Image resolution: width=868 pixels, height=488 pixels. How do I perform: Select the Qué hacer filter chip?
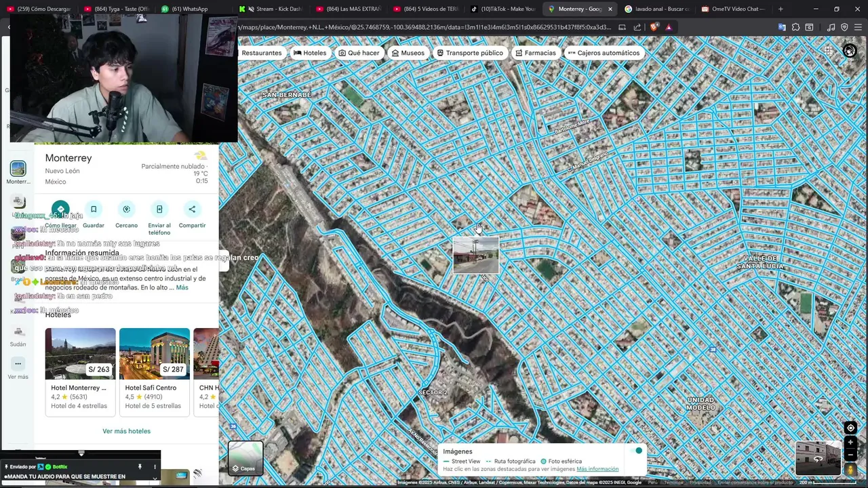[359, 53]
